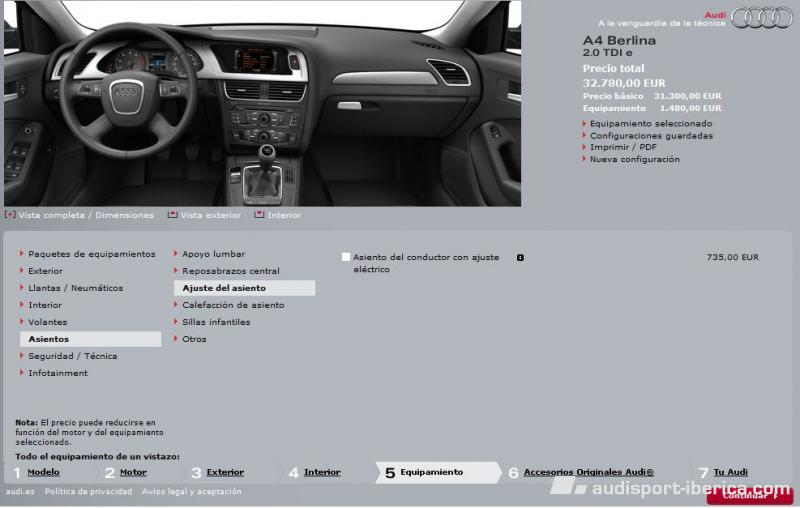Switch to the Interior view link
Screen dimensions: 800x508
click(284, 215)
